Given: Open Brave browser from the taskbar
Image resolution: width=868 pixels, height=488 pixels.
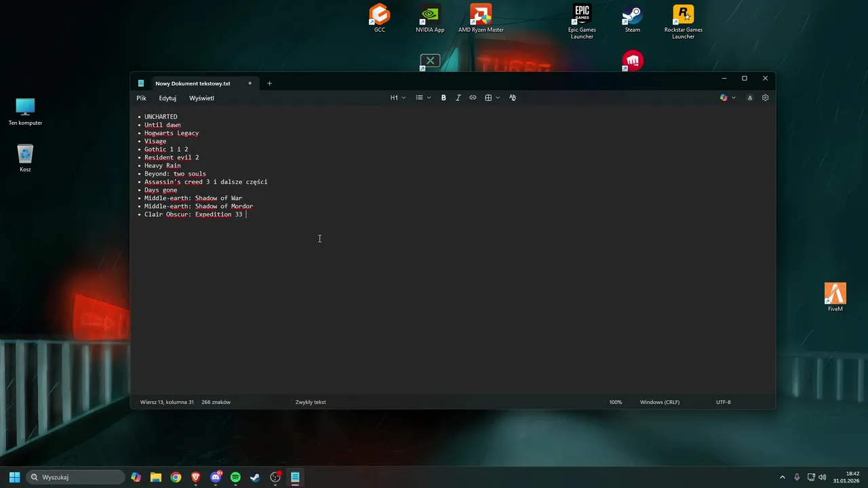Looking at the screenshot, I should 196,477.
